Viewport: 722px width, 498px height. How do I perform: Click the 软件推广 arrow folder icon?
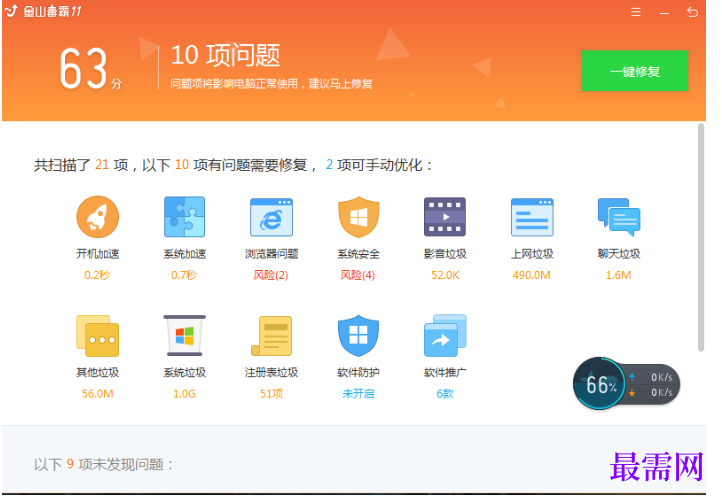pyautogui.click(x=445, y=336)
